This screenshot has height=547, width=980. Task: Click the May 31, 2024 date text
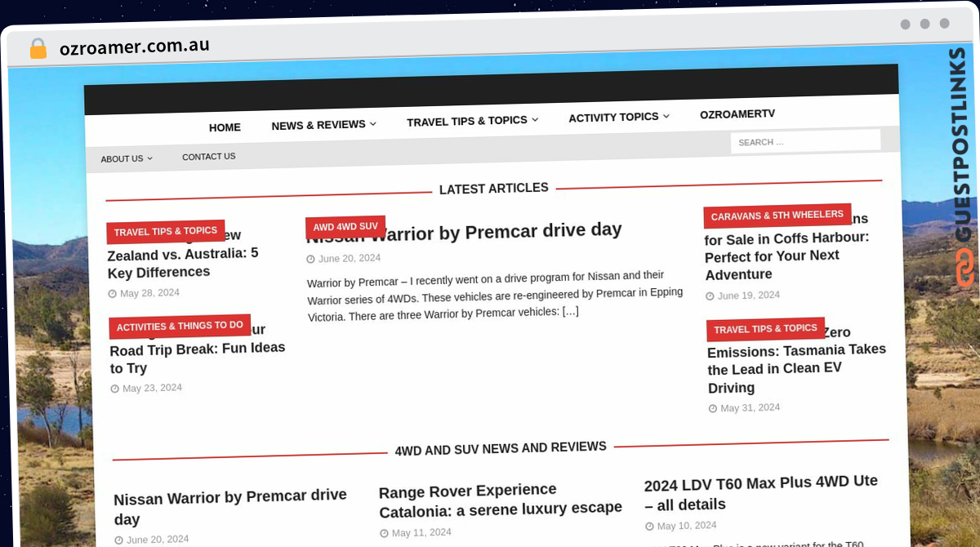click(751, 407)
